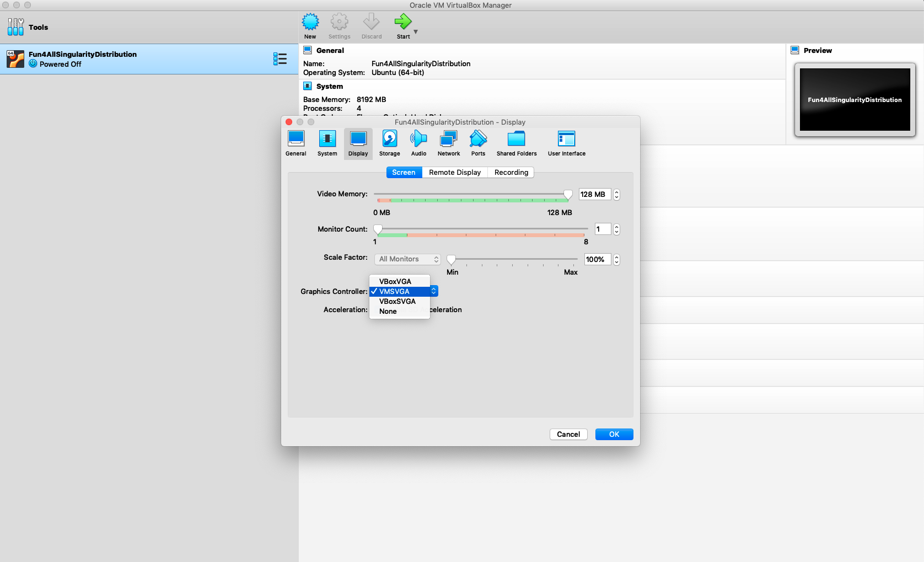Click the green Start arrow icon

click(x=403, y=22)
